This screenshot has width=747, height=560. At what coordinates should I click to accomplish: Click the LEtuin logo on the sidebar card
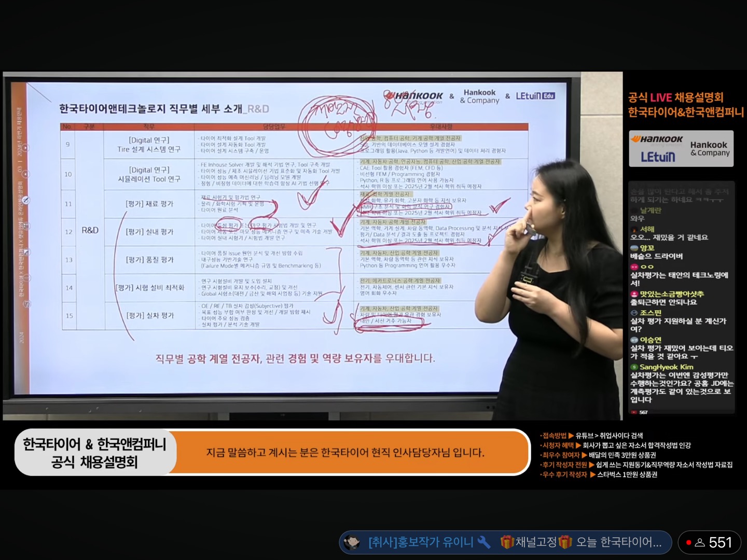point(657,157)
